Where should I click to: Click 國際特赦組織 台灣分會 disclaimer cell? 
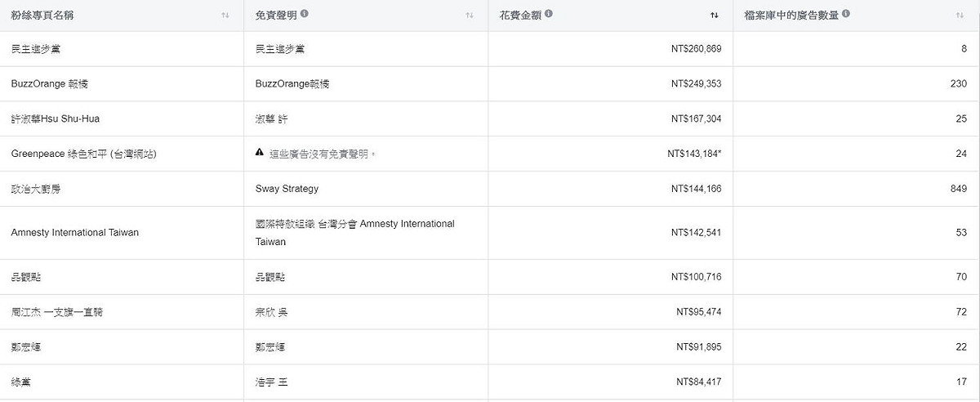355,233
